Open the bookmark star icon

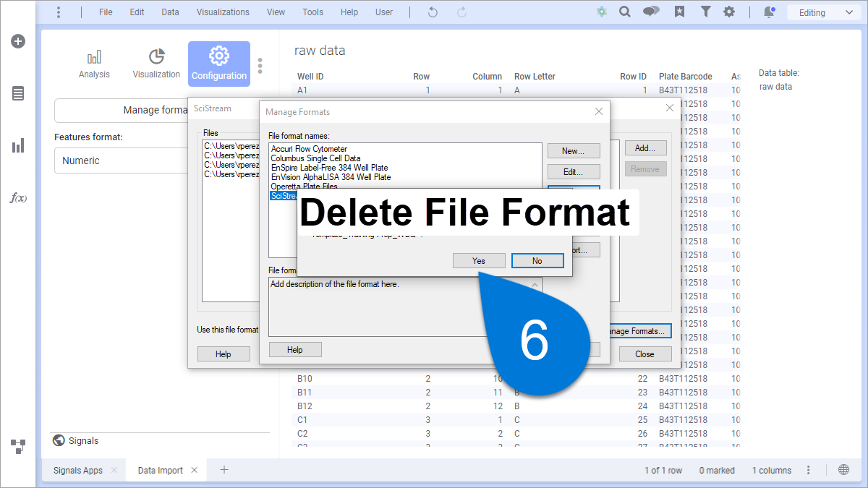pyautogui.click(x=679, y=12)
